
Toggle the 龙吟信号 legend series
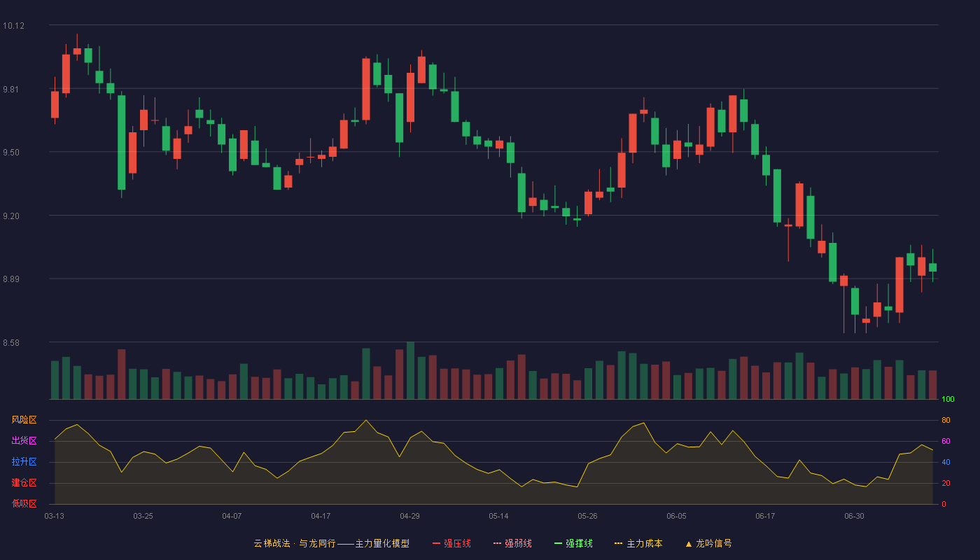tap(708, 543)
